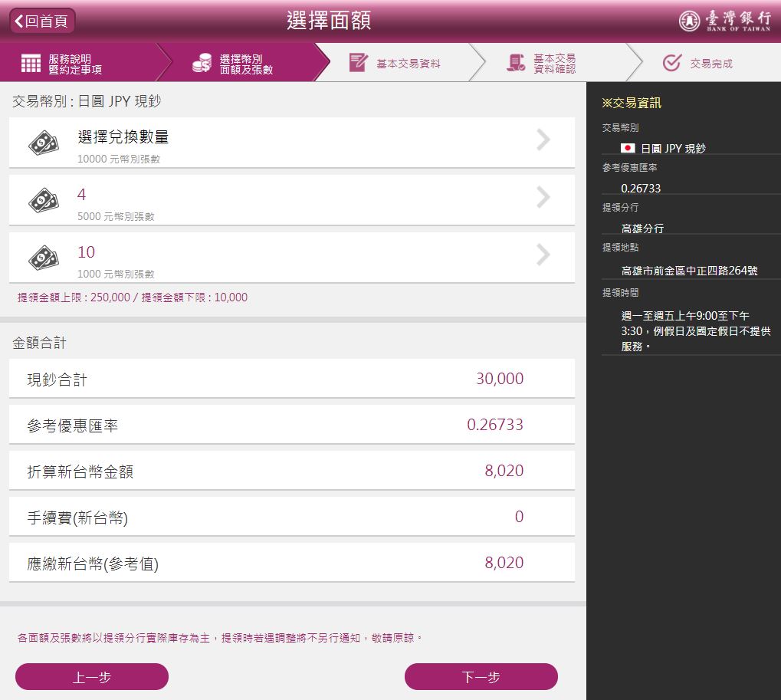Go to previous step with 上一步

coord(92,676)
